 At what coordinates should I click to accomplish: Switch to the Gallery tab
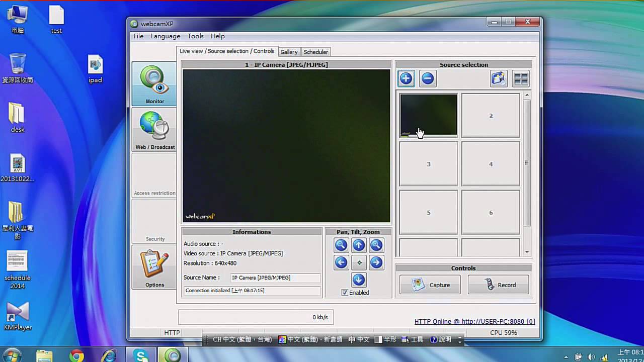point(289,52)
